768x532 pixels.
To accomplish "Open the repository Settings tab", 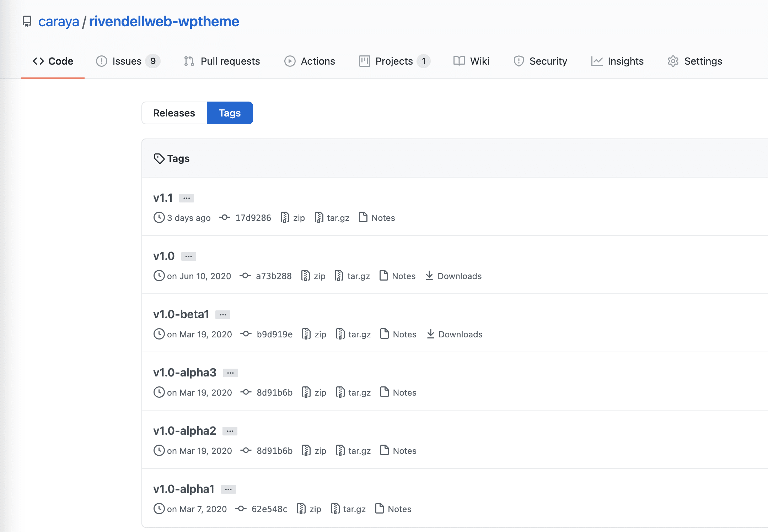I will 695,61.
